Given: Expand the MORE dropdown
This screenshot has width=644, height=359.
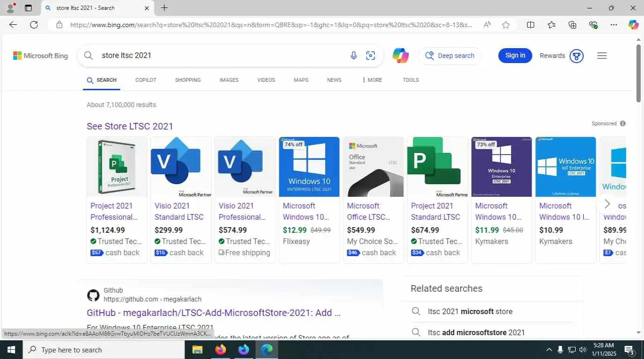Looking at the screenshot, I should pyautogui.click(x=372, y=80).
